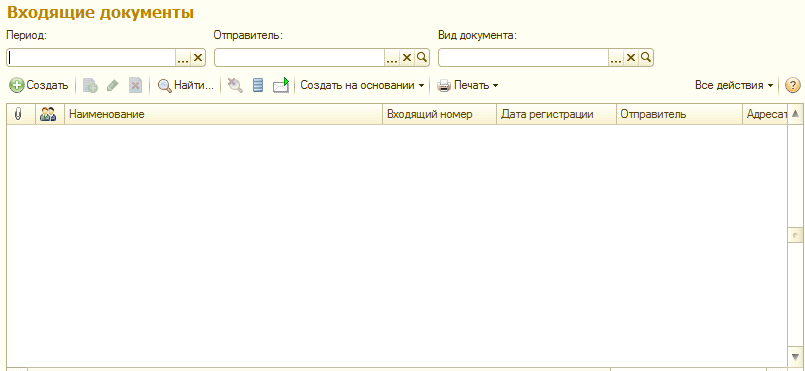Click the list view mode icon

[258, 86]
